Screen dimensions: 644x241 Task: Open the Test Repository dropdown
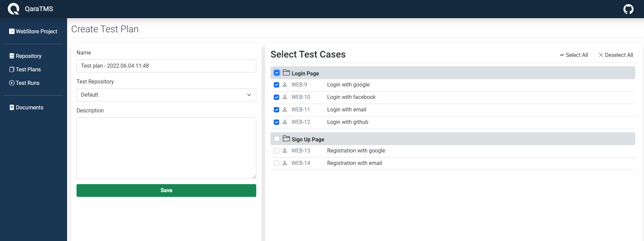[166, 95]
